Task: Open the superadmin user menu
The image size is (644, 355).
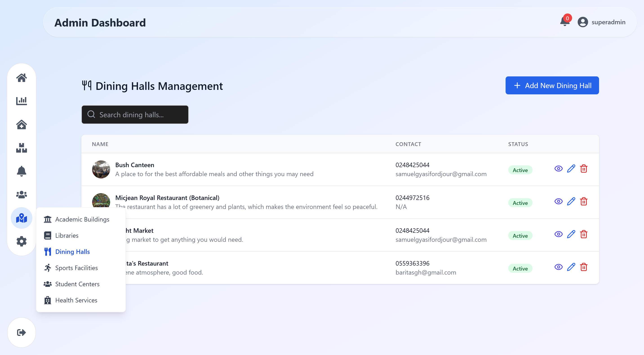Action: (x=601, y=22)
